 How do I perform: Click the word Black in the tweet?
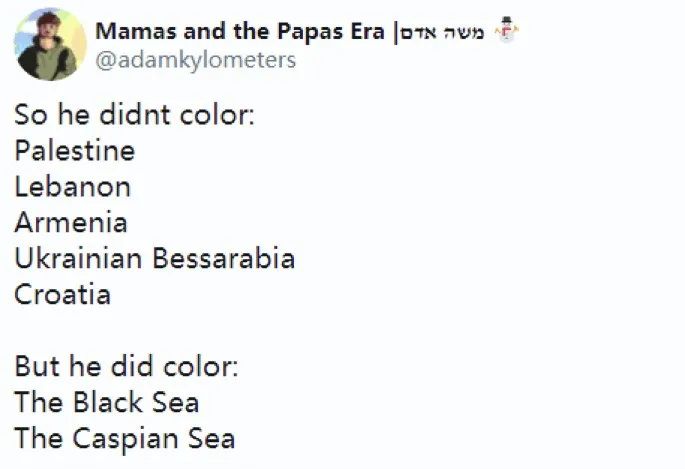108,402
